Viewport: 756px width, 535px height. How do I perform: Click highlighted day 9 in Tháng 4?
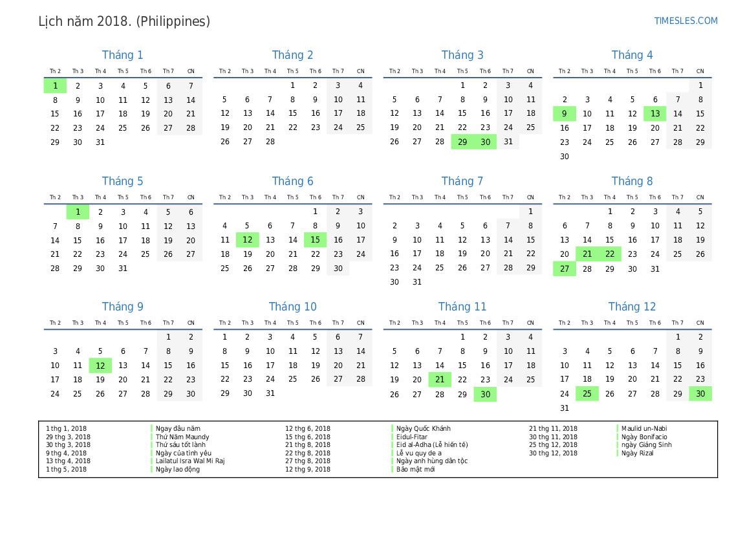565,114
